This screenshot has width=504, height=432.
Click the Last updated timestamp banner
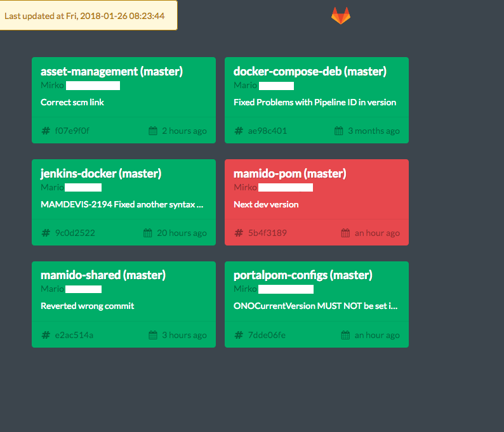click(x=88, y=15)
